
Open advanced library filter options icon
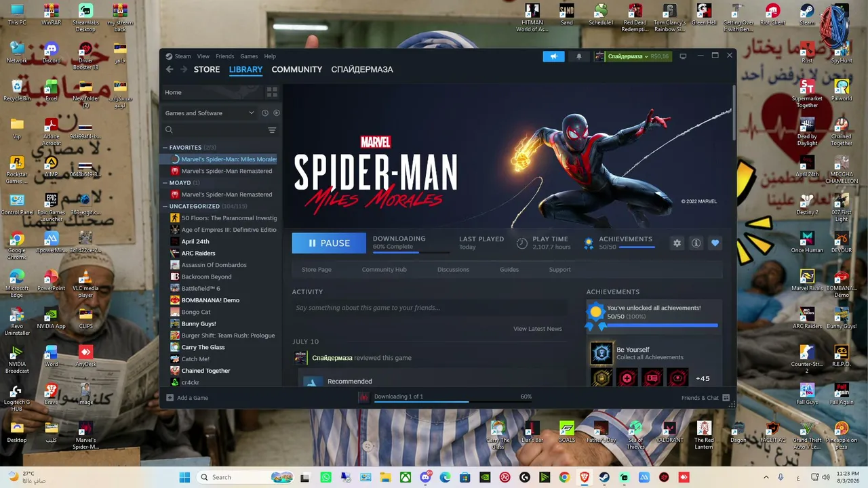click(x=272, y=130)
